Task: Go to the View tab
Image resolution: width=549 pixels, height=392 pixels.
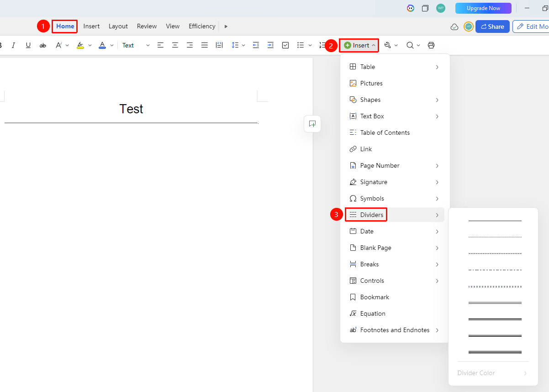Action: pyautogui.click(x=173, y=26)
